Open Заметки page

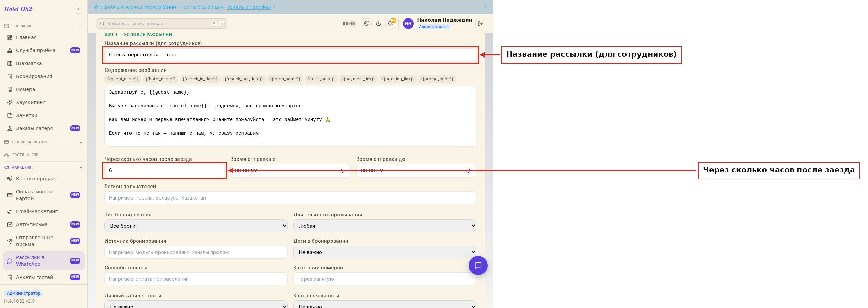(44, 115)
